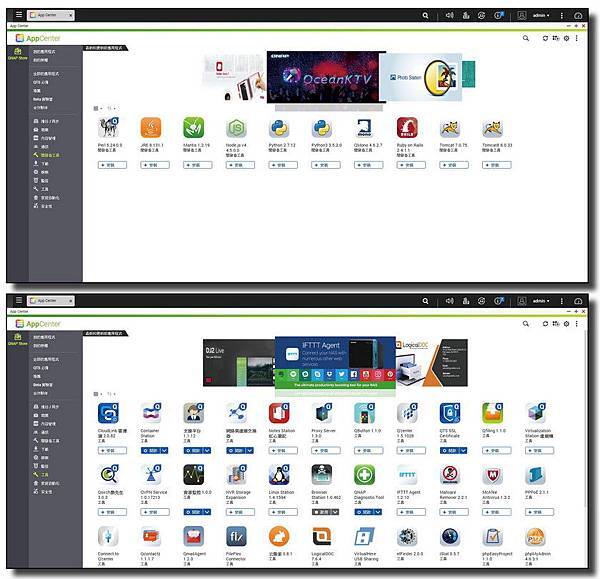Select QTS SSL Certificate icon in bottom window
This screenshot has width=600, height=579.
click(x=450, y=413)
